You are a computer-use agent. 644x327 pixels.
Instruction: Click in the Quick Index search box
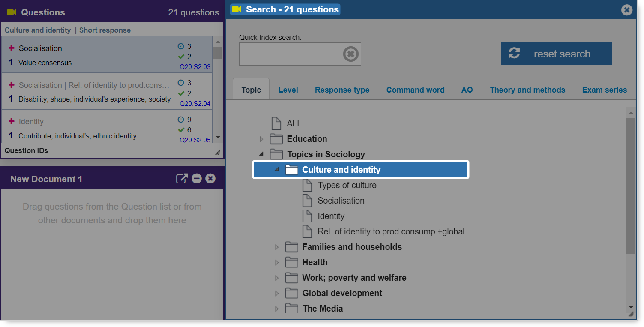click(x=291, y=54)
